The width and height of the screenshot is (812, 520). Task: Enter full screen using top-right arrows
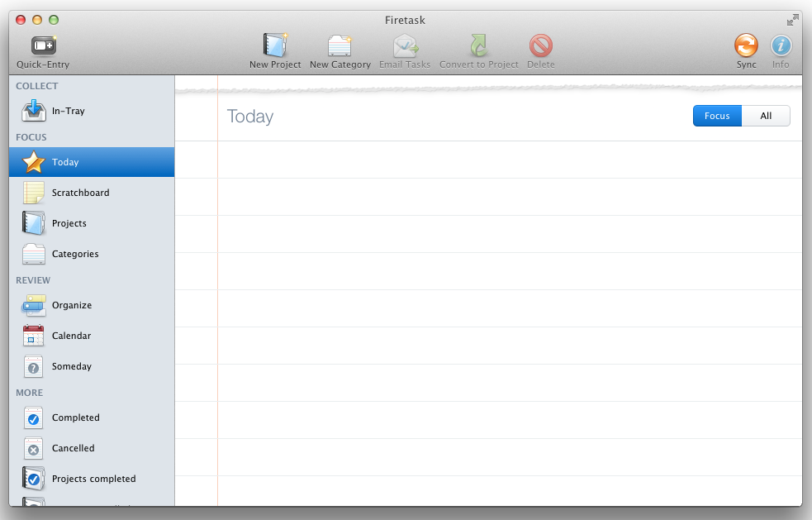793,20
